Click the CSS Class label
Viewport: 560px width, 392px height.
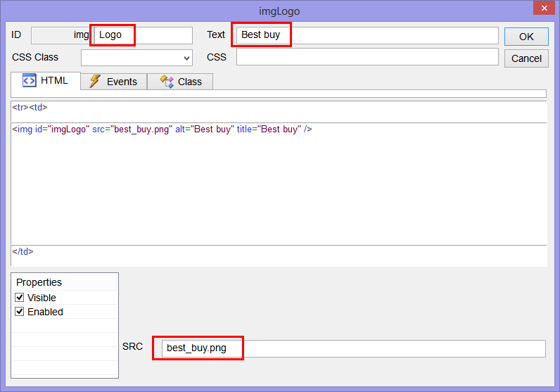[x=35, y=57]
